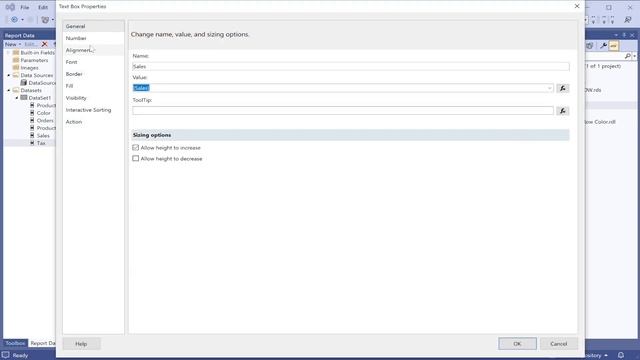Click the live share icon at top right

pyautogui.click(x=628, y=20)
